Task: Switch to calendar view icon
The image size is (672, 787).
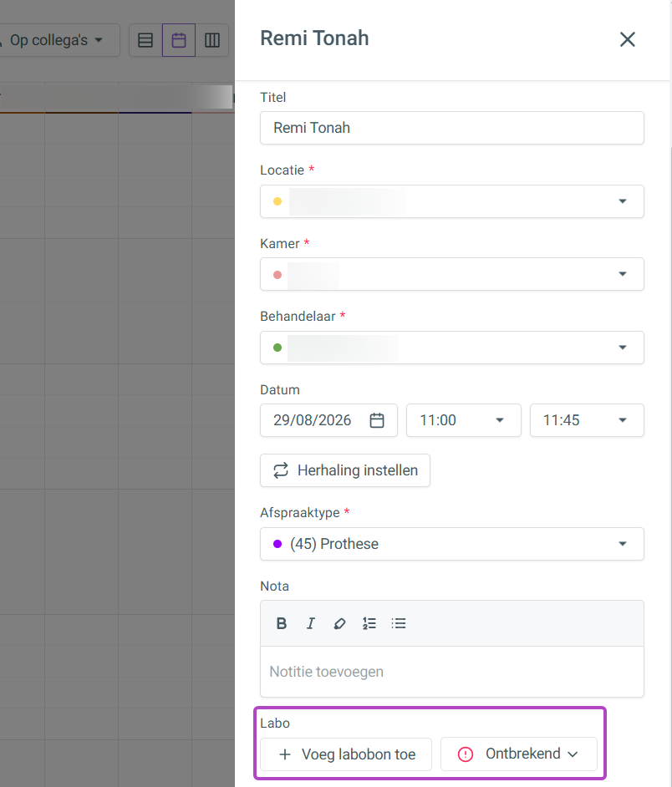Action: [x=179, y=40]
